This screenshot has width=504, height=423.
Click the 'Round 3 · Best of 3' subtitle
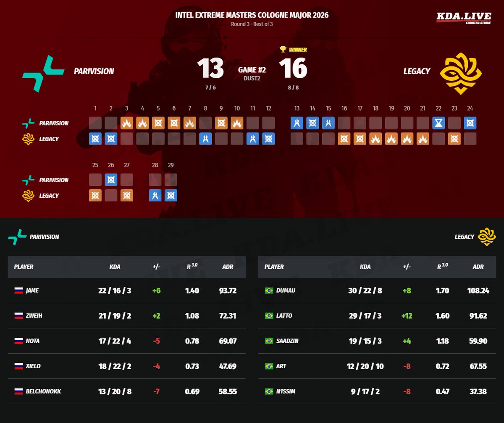click(x=252, y=24)
